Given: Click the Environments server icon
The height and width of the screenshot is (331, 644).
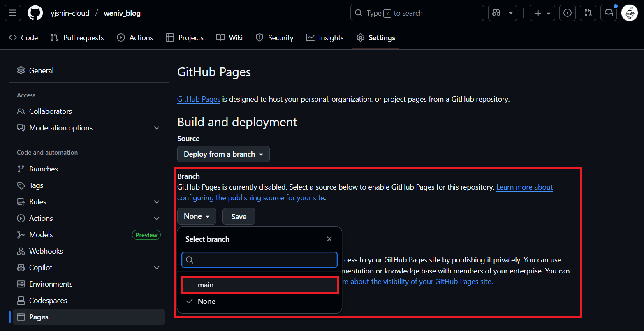Looking at the screenshot, I should click(21, 284).
